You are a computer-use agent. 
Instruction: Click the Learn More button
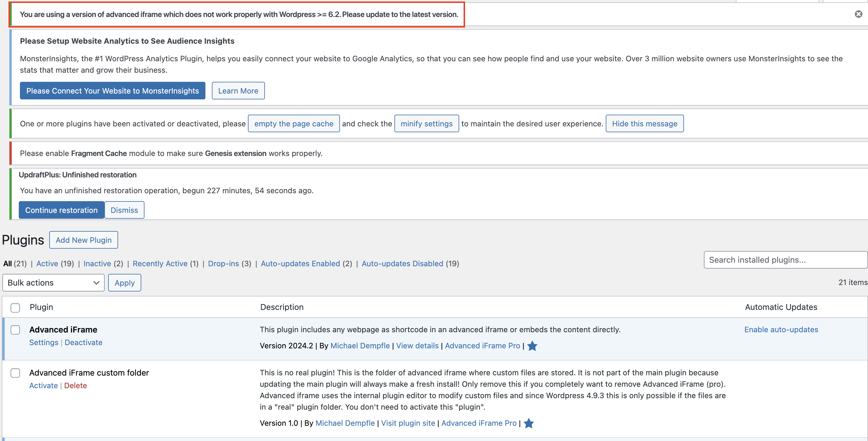tap(238, 91)
